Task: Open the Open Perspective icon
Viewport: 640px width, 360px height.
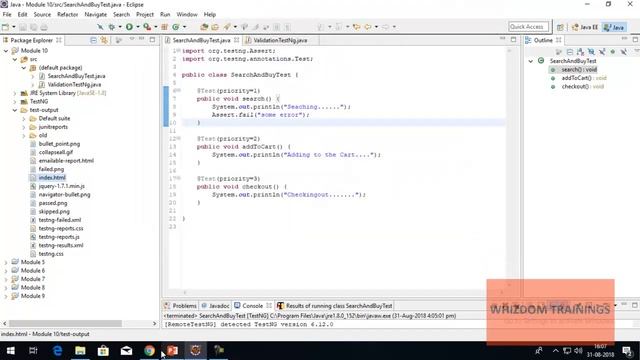Action: (560, 27)
